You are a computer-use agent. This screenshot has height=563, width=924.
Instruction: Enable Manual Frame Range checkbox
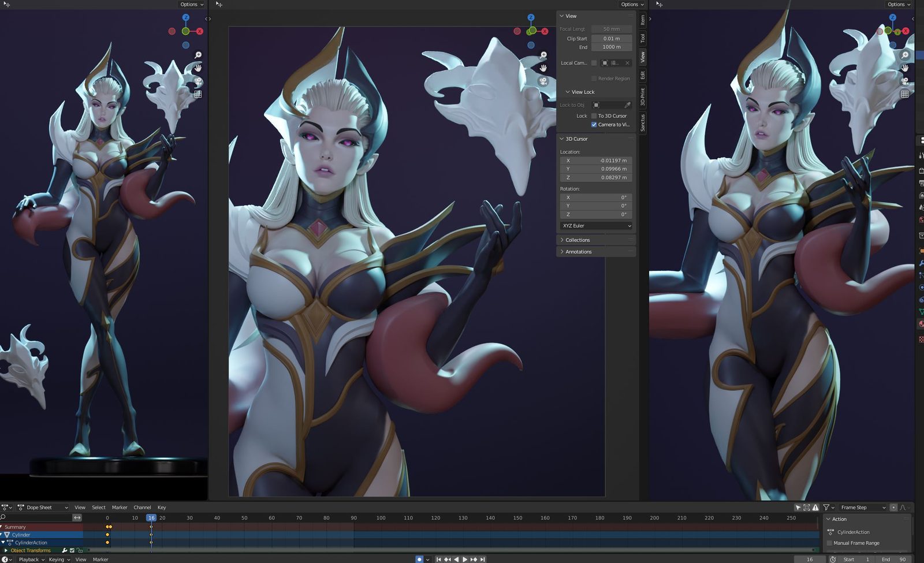coord(830,543)
